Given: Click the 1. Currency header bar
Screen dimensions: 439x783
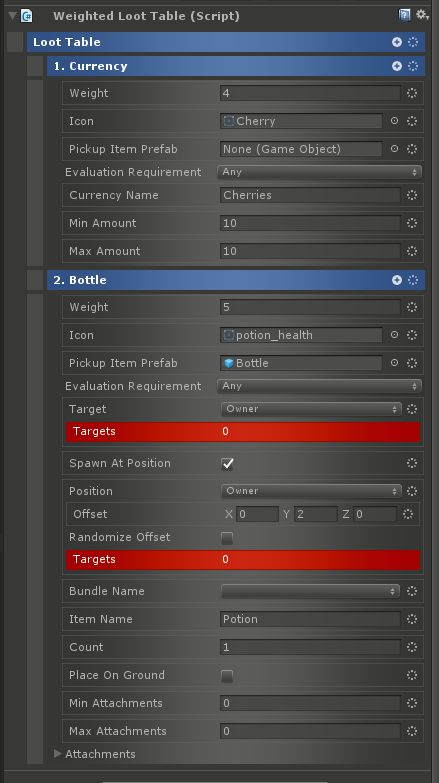Looking at the screenshot, I should [236, 66].
